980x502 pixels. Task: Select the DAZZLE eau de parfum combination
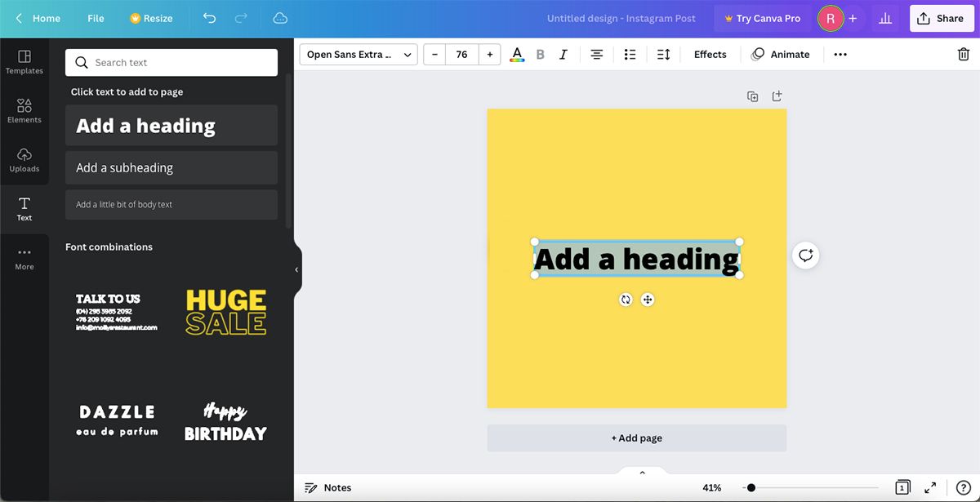(x=117, y=421)
